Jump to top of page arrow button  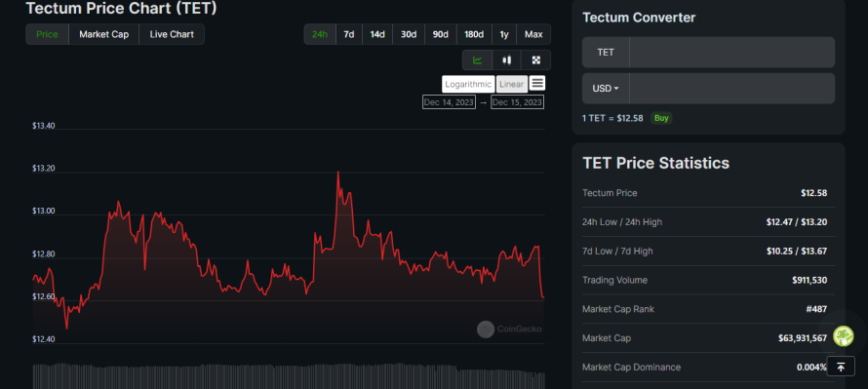click(841, 367)
